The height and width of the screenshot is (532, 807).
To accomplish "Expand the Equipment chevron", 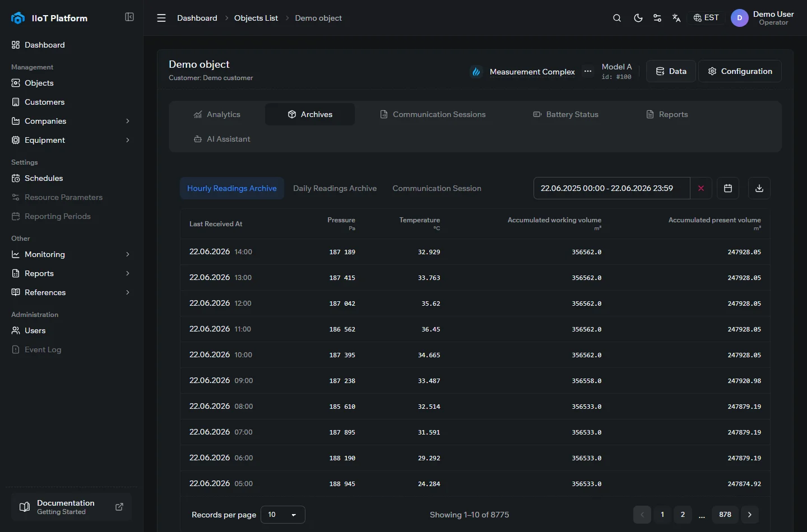I will (x=128, y=140).
